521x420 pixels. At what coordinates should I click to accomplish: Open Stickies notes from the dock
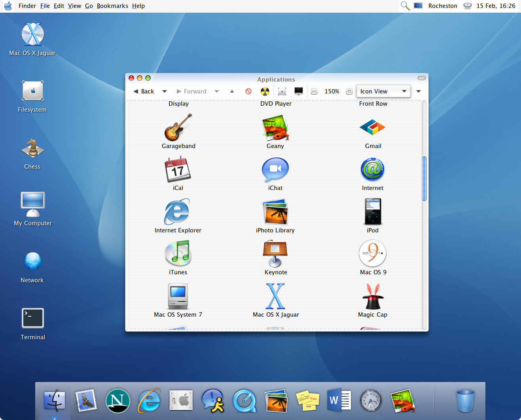[x=307, y=401]
